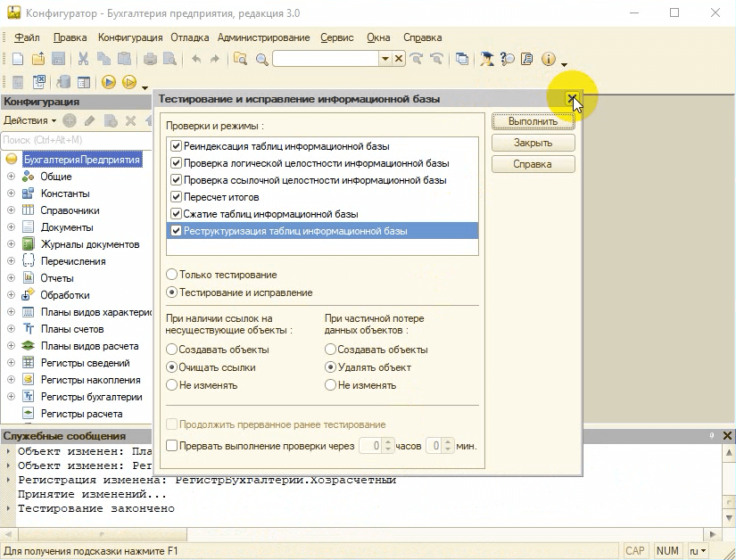Viewport: 736px width, 560px height.
Task: Click the Undo arrow icon
Action: 196,59
